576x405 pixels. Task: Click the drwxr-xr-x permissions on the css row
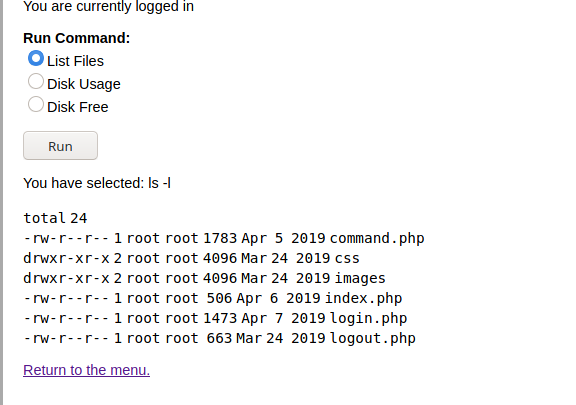(66, 258)
